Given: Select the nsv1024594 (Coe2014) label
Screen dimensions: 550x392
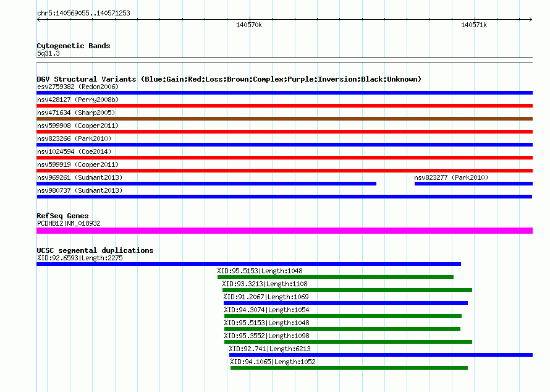Looking at the screenshot, I should click(x=74, y=151).
